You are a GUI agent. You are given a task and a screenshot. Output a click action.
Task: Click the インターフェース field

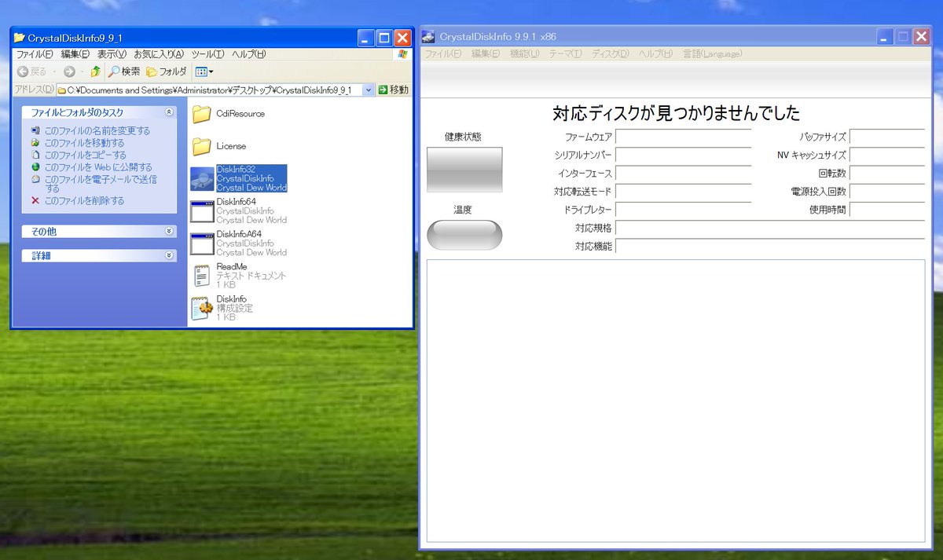pos(683,173)
